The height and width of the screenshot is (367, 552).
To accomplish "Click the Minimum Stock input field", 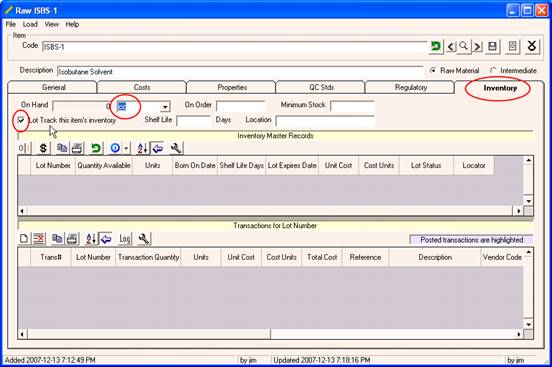I will click(352, 106).
